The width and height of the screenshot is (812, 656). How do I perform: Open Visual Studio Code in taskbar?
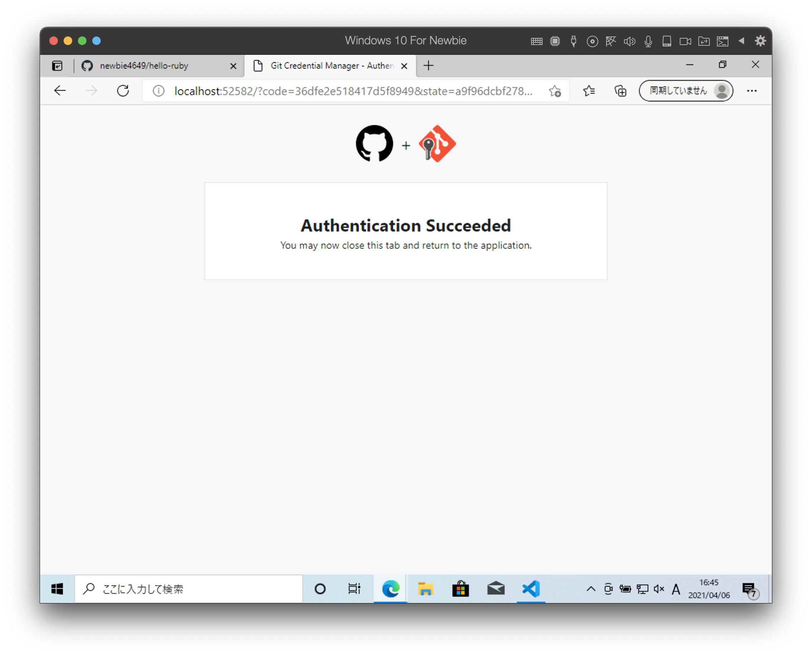click(531, 588)
